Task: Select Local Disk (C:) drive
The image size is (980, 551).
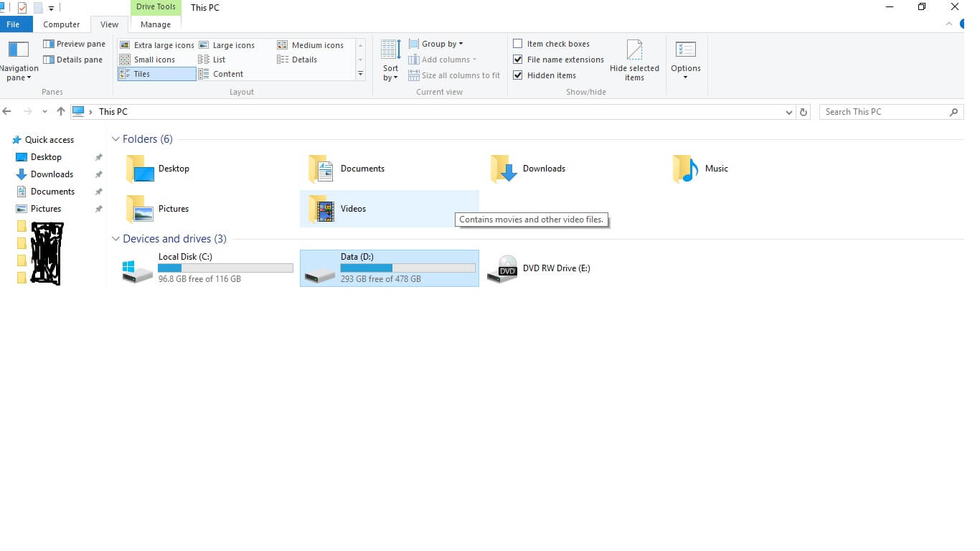Action: pyautogui.click(x=207, y=268)
